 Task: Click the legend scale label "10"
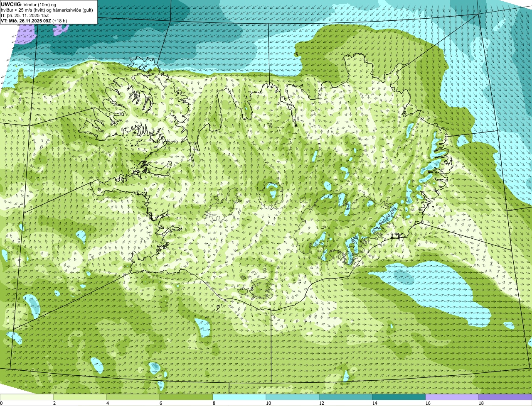[x=268, y=403]
